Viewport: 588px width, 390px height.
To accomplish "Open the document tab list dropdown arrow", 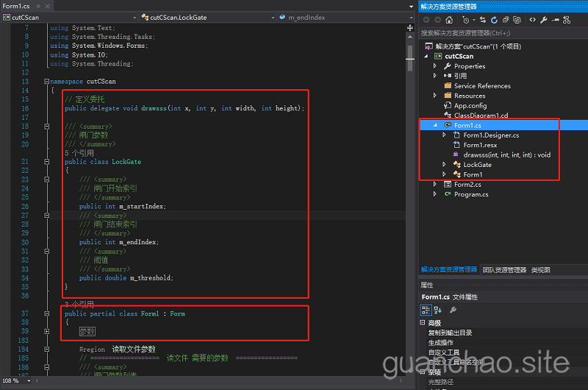I will [x=412, y=7].
